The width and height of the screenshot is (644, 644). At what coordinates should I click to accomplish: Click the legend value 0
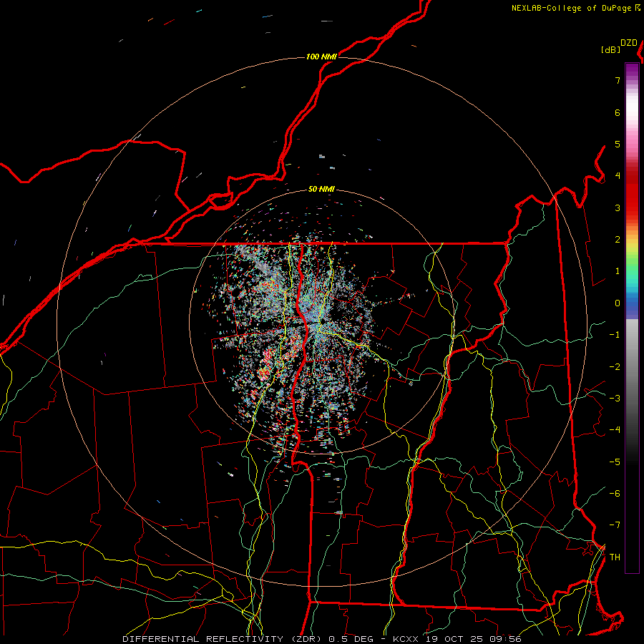tap(618, 303)
